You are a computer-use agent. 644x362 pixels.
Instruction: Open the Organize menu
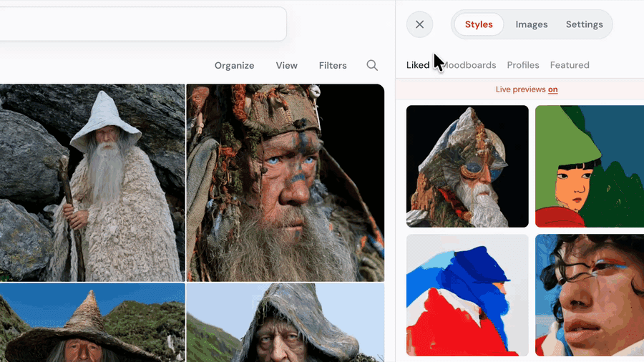234,66
